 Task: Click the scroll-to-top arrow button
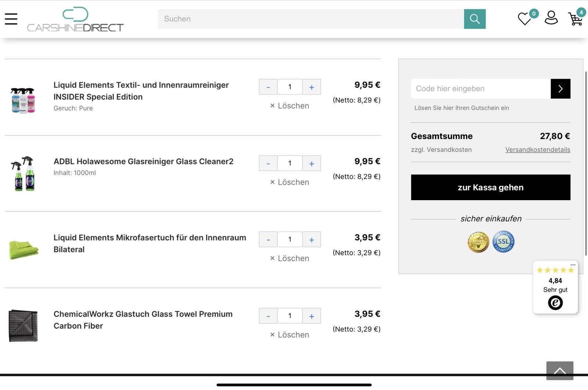pyautogui.click(x=560, y=370)
